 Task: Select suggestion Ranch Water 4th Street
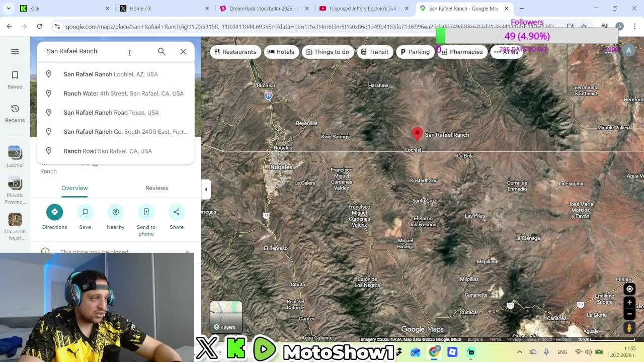[116, 94]
